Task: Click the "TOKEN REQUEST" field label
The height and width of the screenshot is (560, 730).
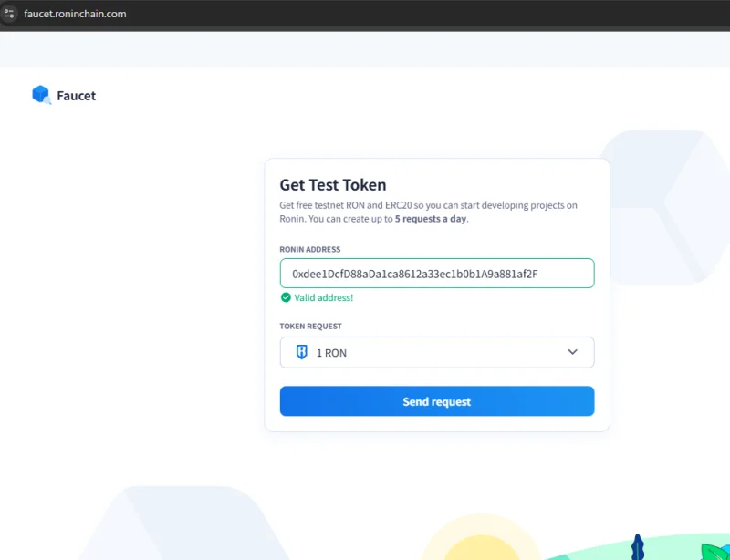Action: tap(310, 326)
